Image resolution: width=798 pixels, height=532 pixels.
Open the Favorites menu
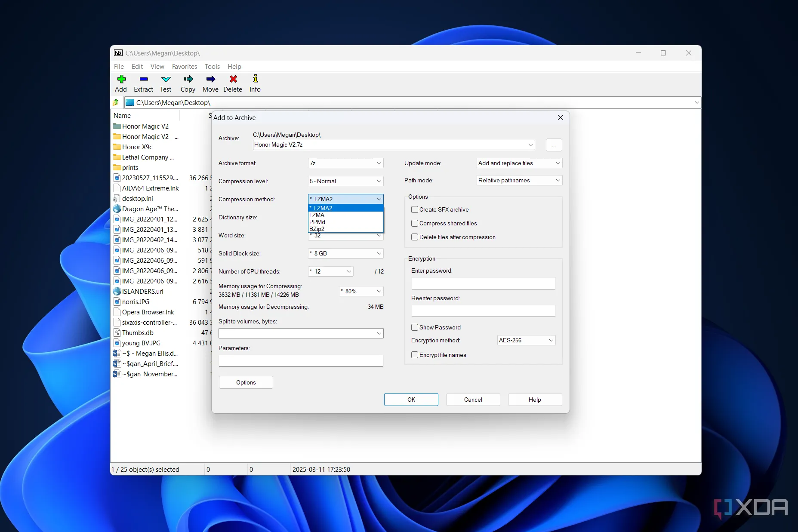184,66
